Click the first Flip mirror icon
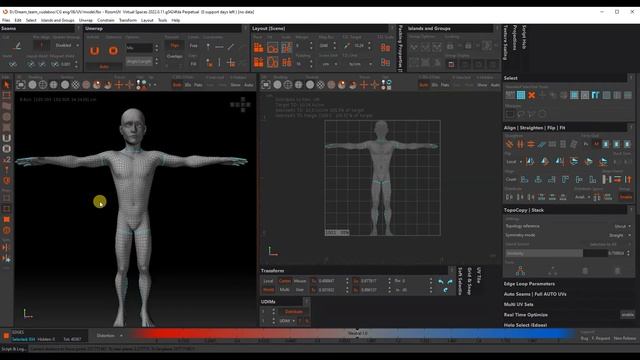640x360 pixels. click(x=530, y=162)
